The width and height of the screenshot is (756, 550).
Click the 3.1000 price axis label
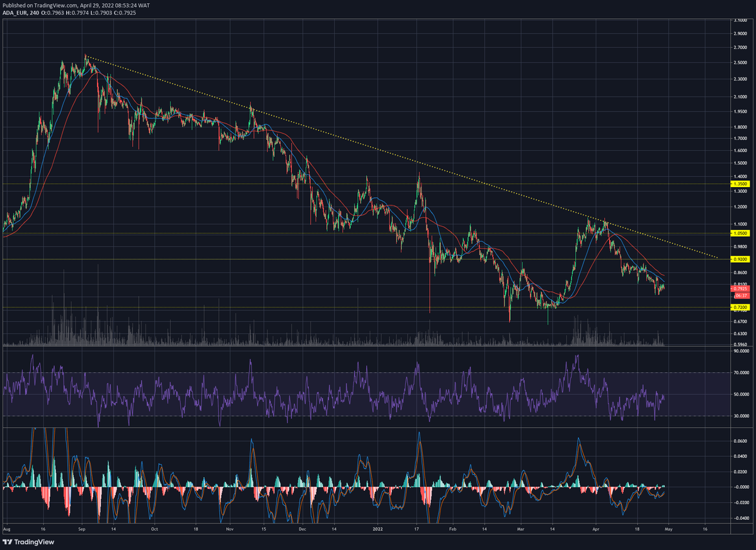pos(740,20)
